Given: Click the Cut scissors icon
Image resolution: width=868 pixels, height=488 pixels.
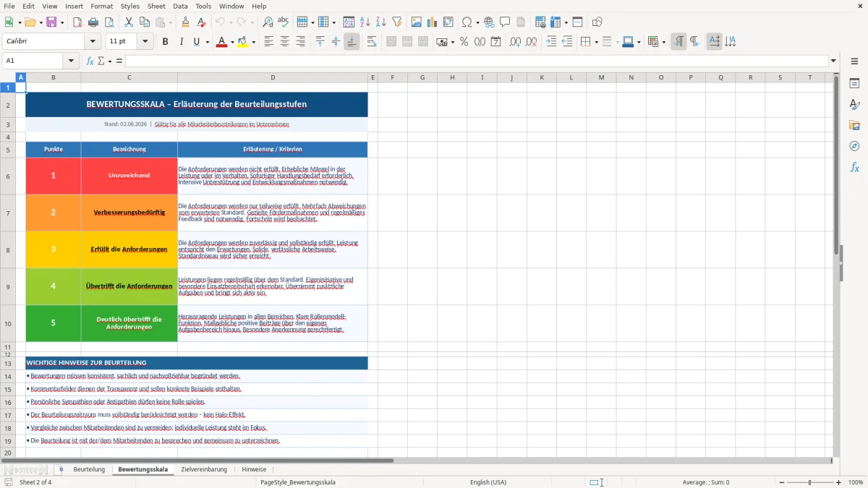Looking at the screenshot, I should tap(129, 22).
